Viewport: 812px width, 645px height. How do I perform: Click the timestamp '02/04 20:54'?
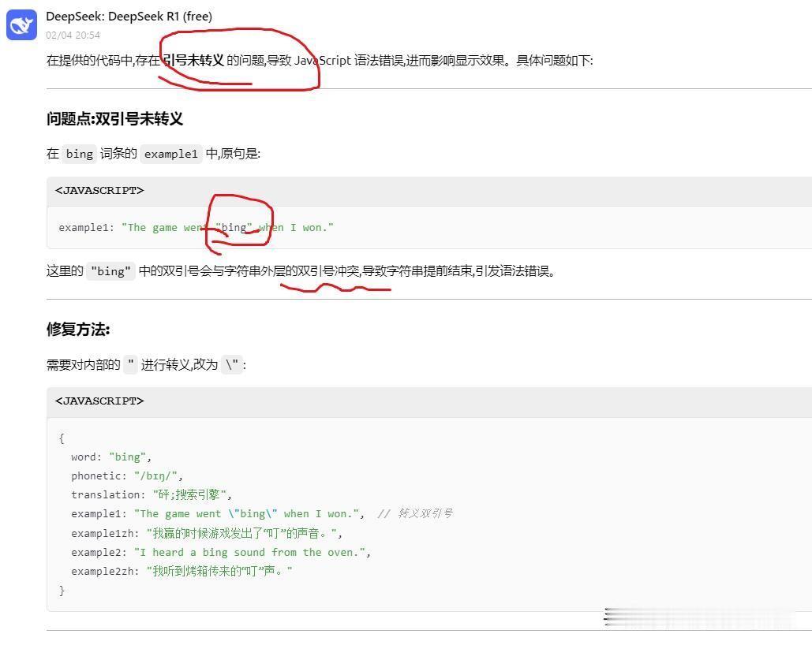point(73,35)
